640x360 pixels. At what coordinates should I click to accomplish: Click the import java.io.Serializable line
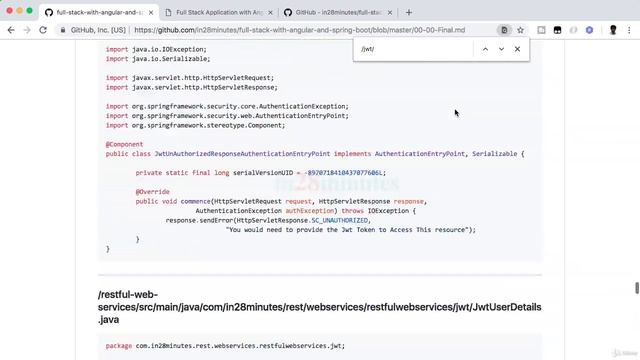(x=158, y=59)
